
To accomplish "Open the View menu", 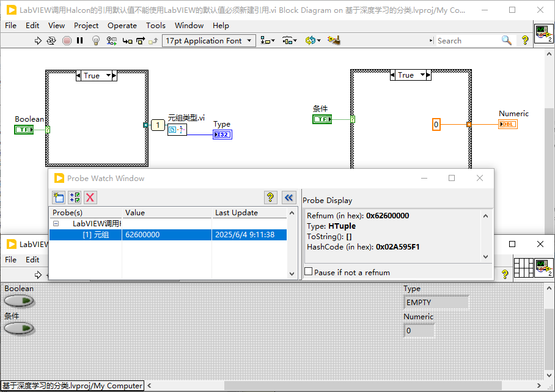I will [x=57, y=26].
